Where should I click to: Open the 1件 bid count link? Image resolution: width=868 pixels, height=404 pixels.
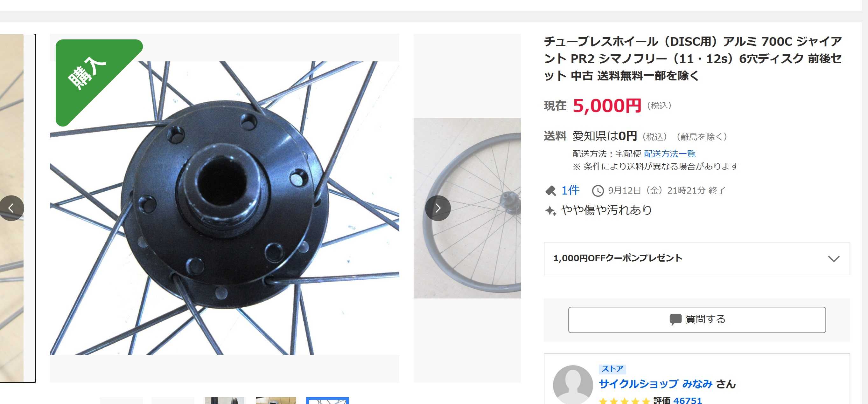(x=570, y=190)
